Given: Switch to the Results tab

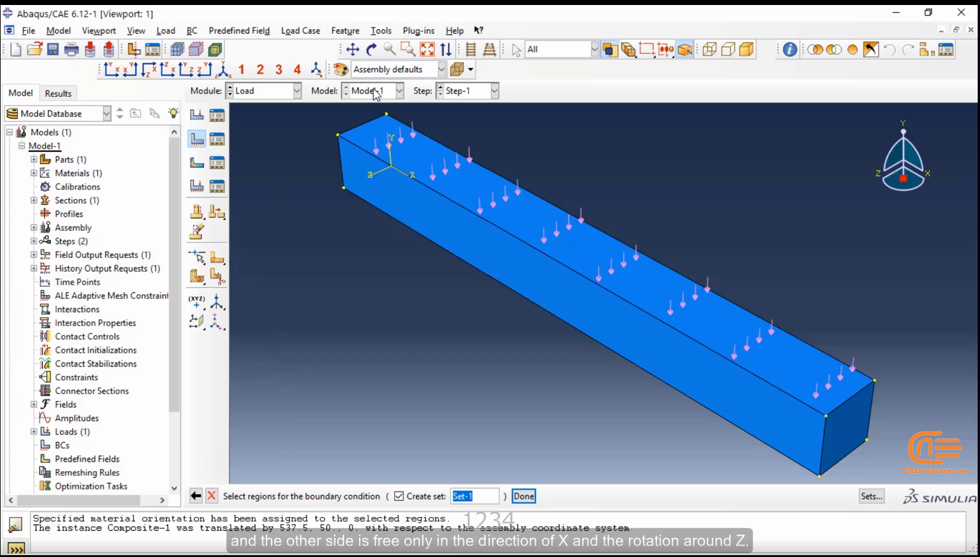Looking at the screenshot, I should point(58,93).
